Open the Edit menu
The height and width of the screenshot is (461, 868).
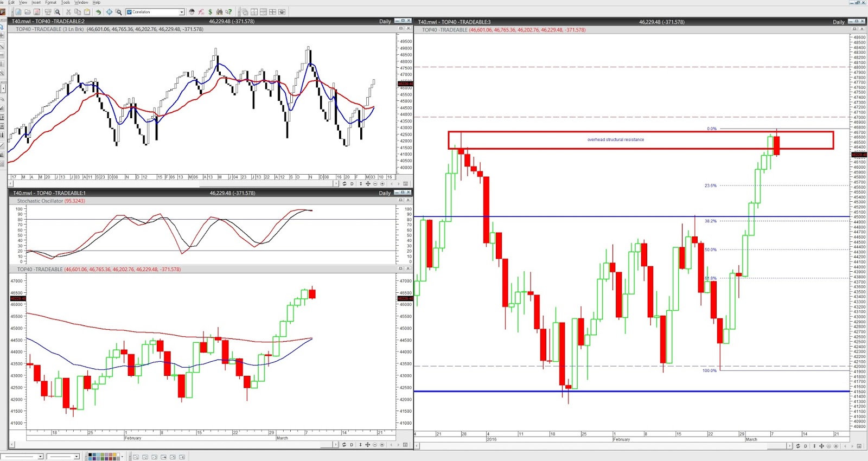tap(11, 3)
